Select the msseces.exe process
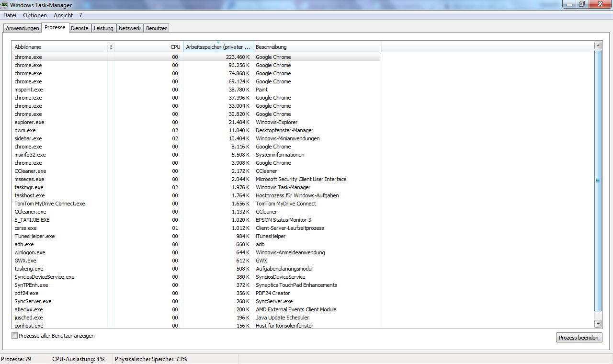The height and width of the screenshot is (364, 613). [x=196, y=179]
